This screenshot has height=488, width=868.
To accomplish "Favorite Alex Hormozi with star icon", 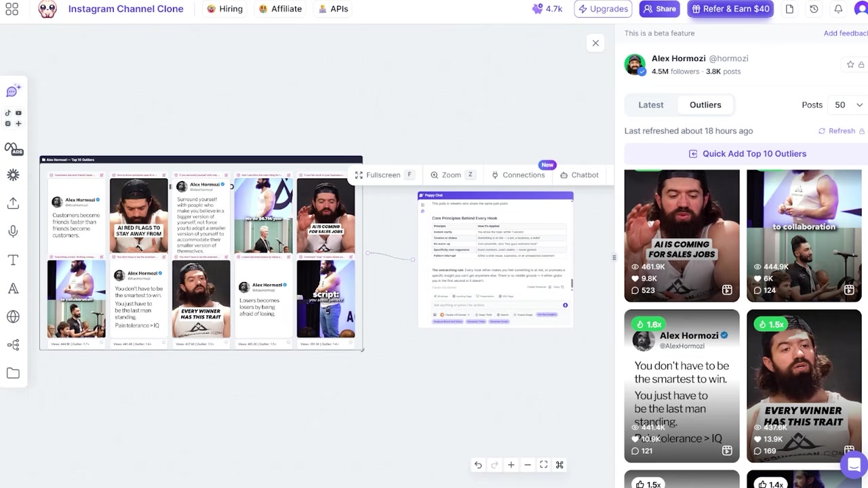I will pos(850,64).
